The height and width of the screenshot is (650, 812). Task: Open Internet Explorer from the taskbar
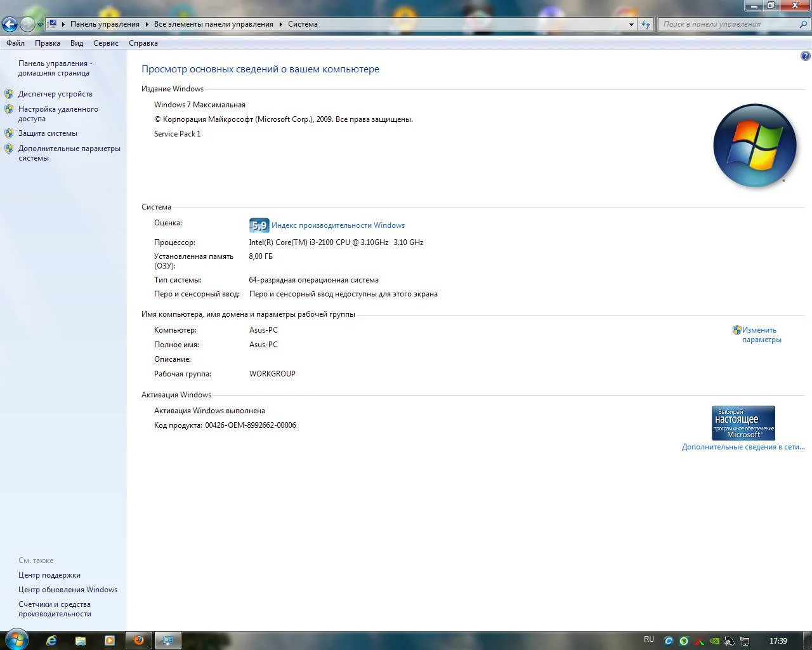(51, 640)
